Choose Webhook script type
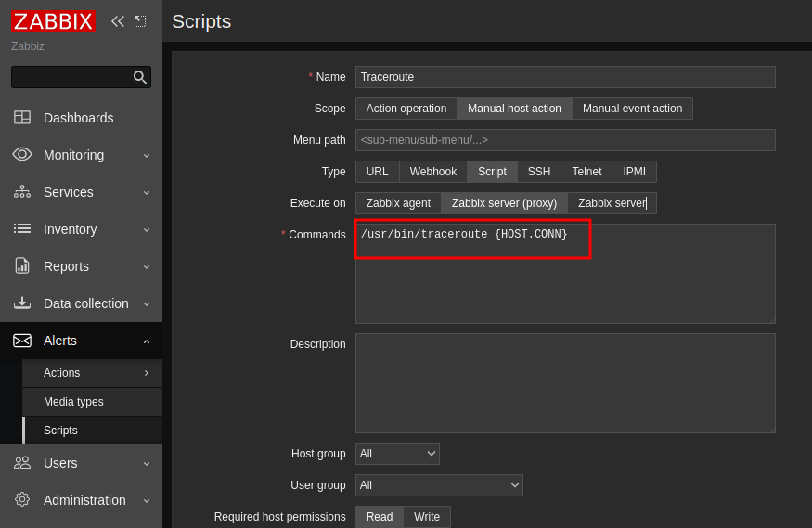812x528 pixels. (x=433, y=172)
